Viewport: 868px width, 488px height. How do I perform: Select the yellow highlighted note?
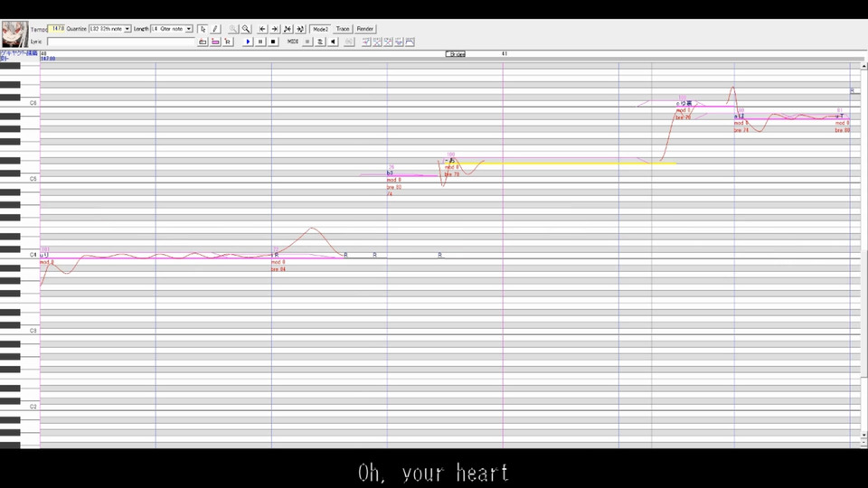coord(561,164)
